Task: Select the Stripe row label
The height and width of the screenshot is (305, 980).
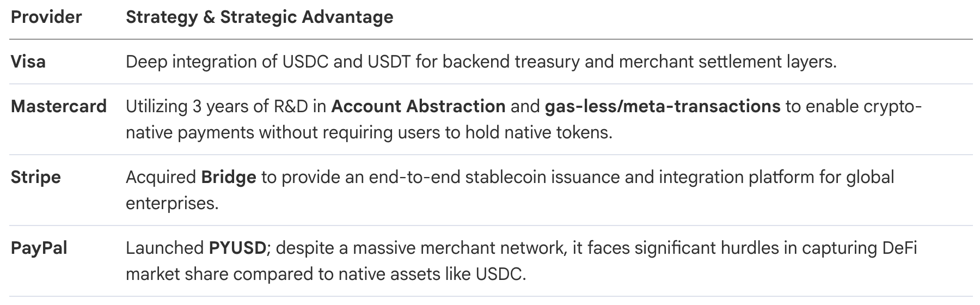Action: click(x=36, y=178)
